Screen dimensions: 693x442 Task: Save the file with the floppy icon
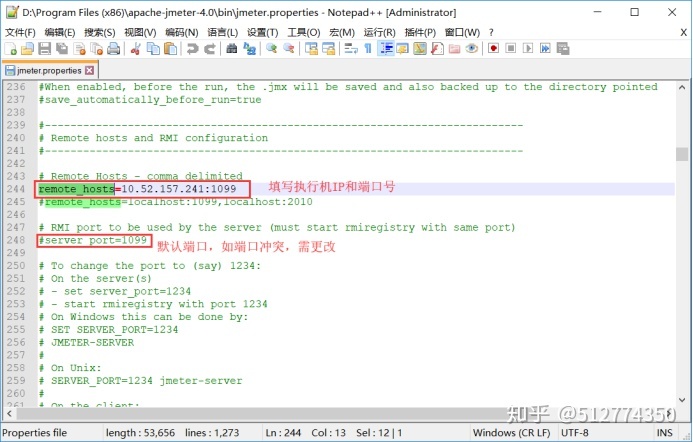point(45,49)
